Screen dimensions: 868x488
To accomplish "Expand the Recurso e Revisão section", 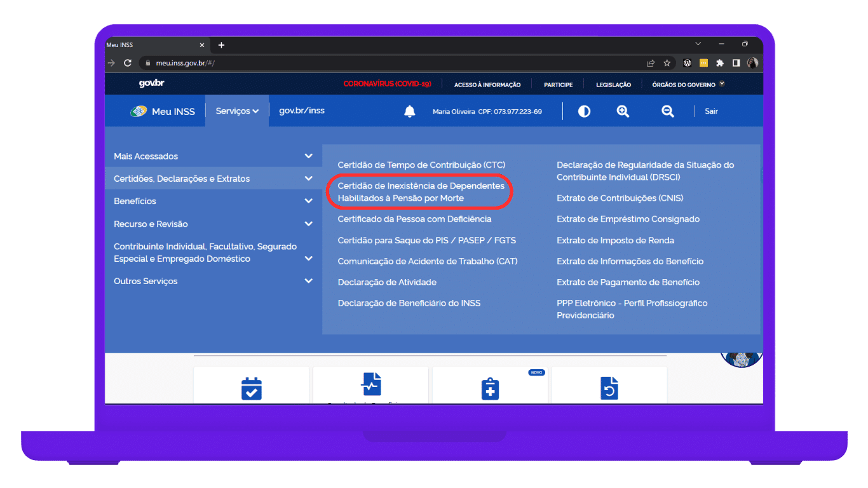I will click(x=308, y=224).
